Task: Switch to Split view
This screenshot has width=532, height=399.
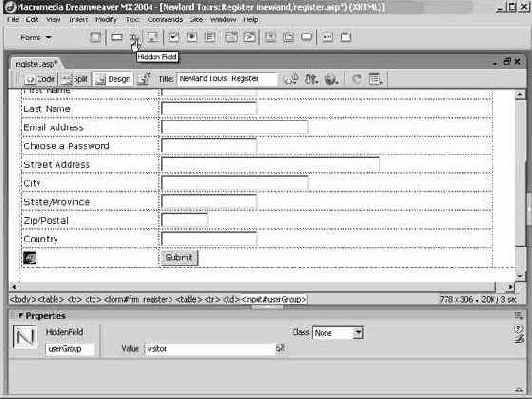Action: click(75, 79)
